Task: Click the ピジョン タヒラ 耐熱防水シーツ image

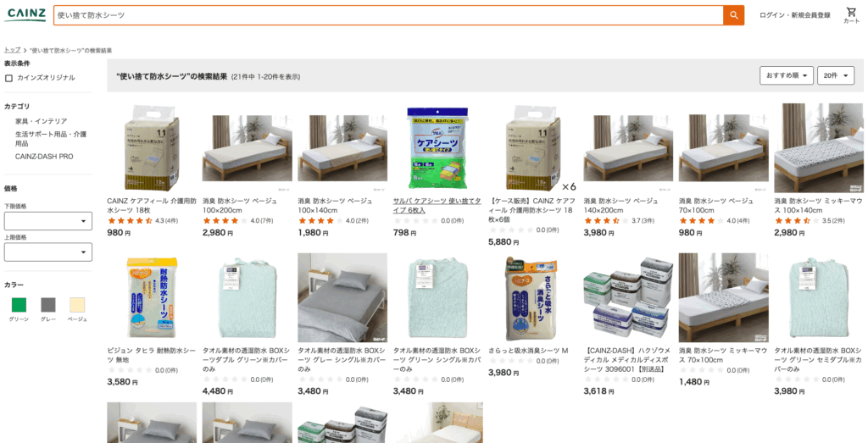Action: click(x=152, y=297)
